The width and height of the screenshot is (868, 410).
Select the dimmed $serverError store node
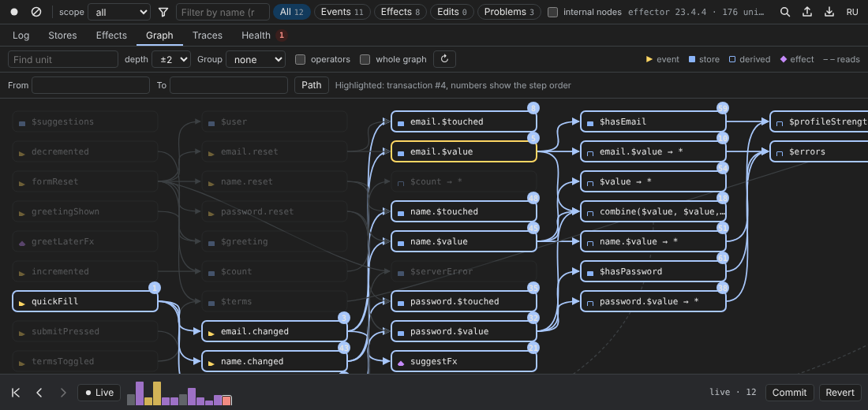(463, 271)
